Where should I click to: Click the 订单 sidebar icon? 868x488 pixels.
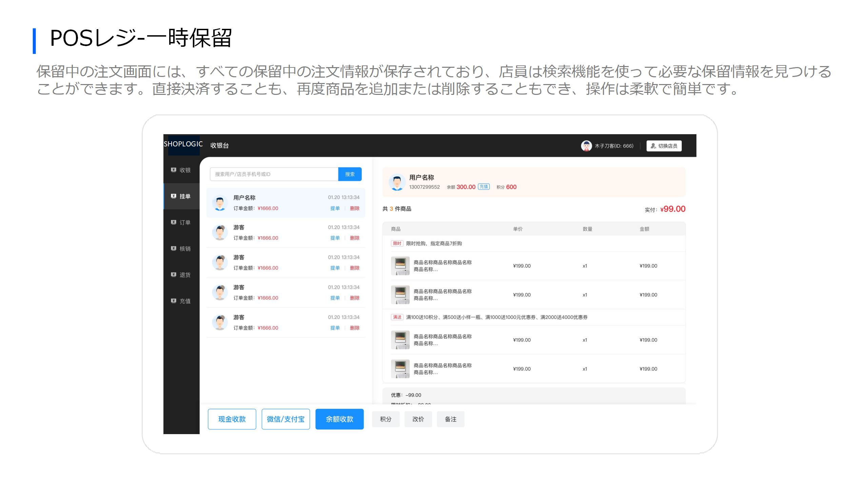click(174, 222)
